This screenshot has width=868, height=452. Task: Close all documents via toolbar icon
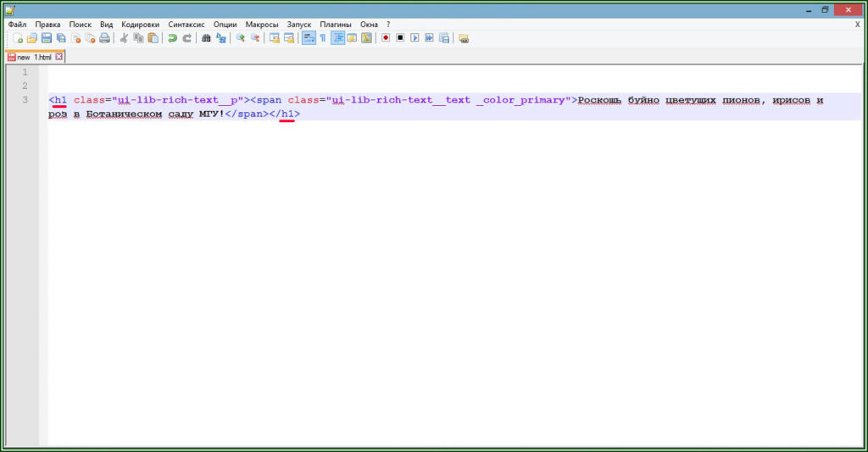coord(90,38)
